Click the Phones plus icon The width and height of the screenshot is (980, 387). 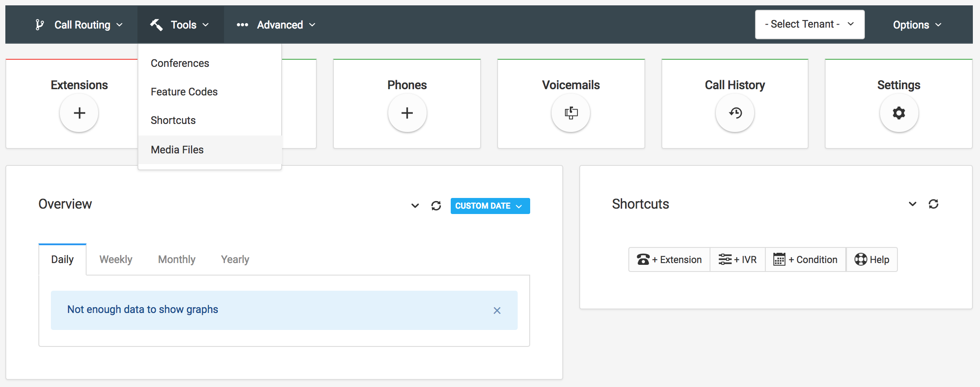pyautogui.click(x=407, y=113)
